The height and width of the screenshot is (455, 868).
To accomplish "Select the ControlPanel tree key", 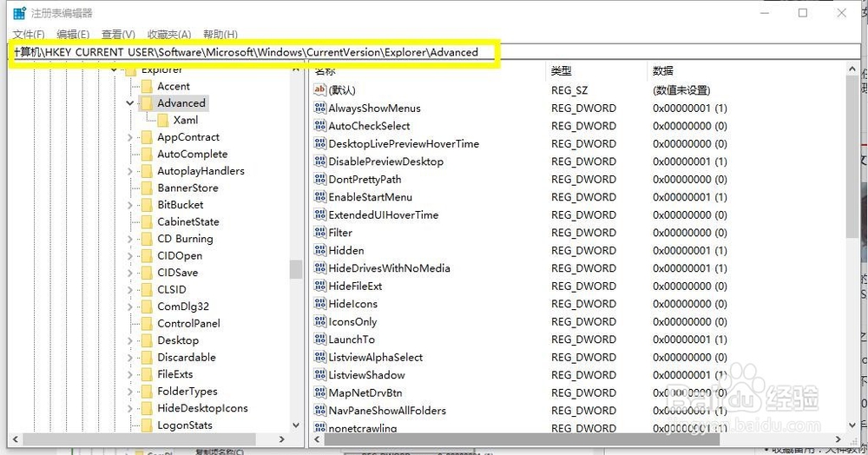I will click(x=188, y=323).
